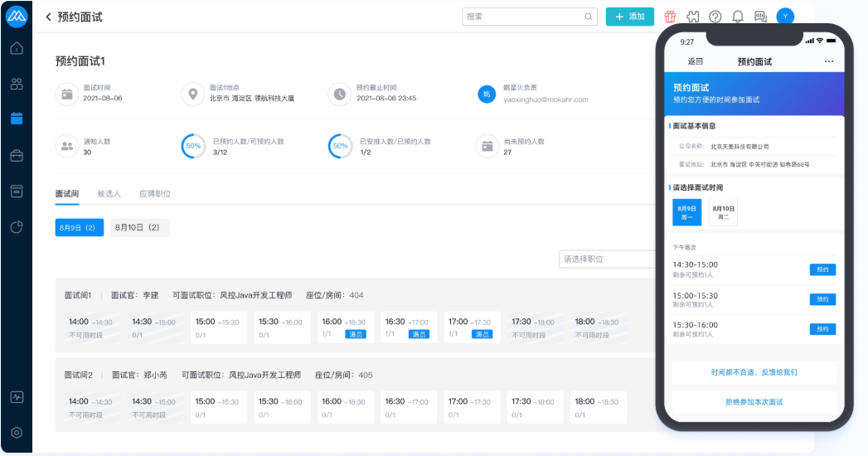868x456 pixels.
Task: Open the 请选择职位 position dropdown
Action: (609, 259)
